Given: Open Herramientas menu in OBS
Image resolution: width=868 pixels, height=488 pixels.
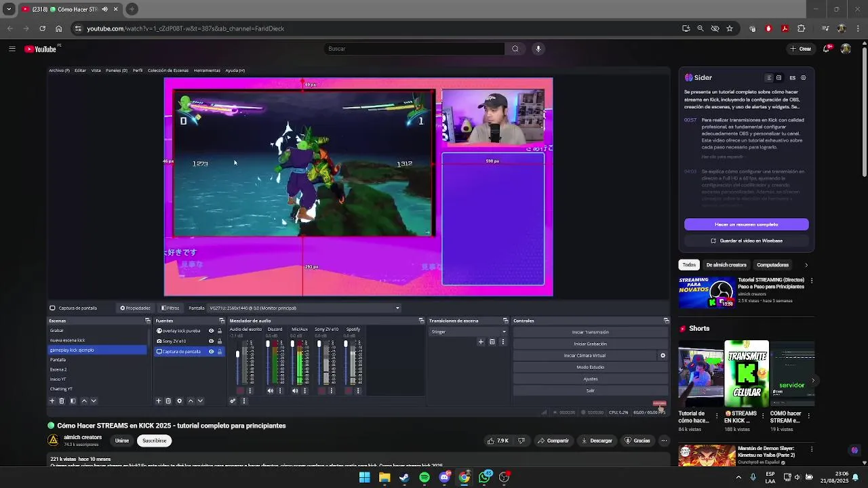Looking at the screenshot, I should point(207,70).
